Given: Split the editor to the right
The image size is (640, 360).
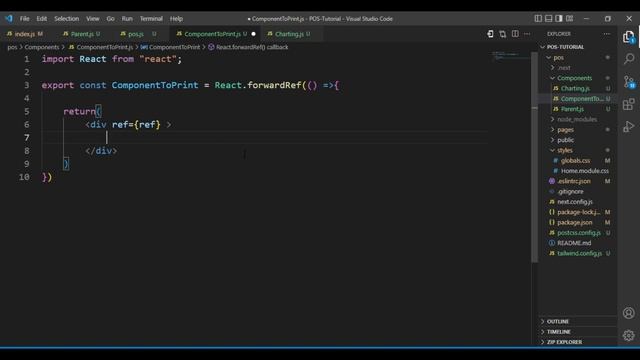Looking at the screenshot, I should click(x=515, y=34).
